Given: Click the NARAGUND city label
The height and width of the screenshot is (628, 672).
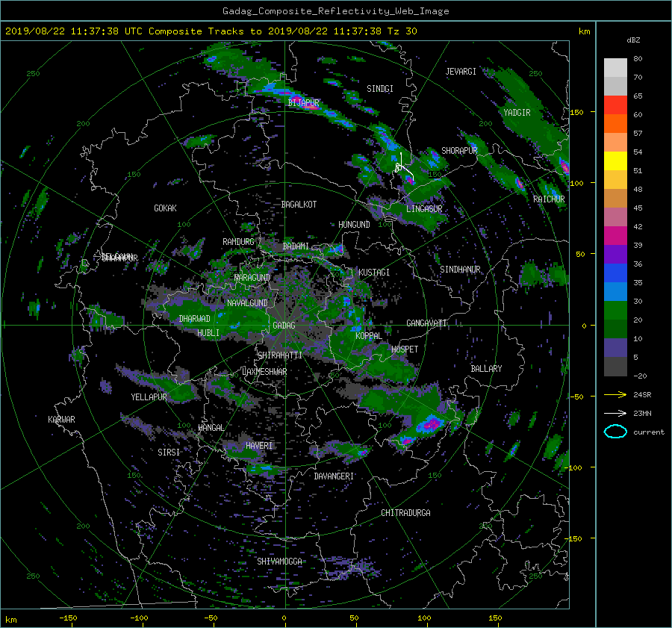Looking at the screenshot, I should [x=252, y=278].
